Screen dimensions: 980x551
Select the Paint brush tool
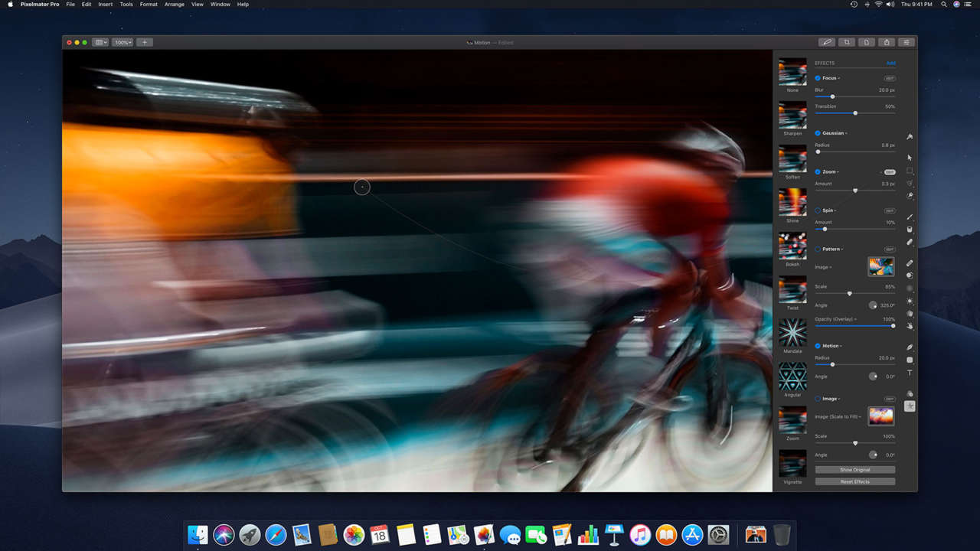coord(910,217)
